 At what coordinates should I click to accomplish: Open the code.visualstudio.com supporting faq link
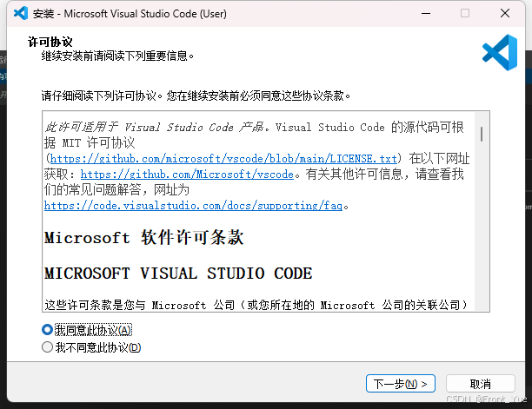193,205
